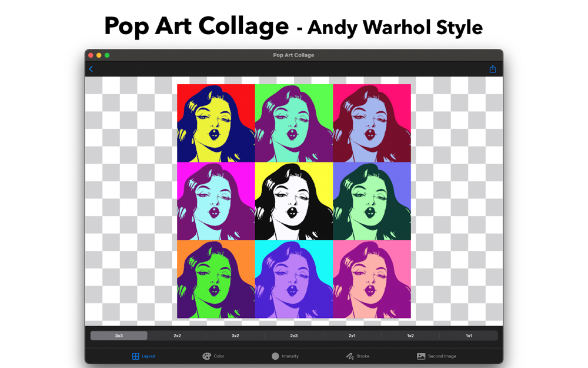Click the Stroke scribble icon
Viewport: 588px width, 368px height.
click(x=350, y=356)
